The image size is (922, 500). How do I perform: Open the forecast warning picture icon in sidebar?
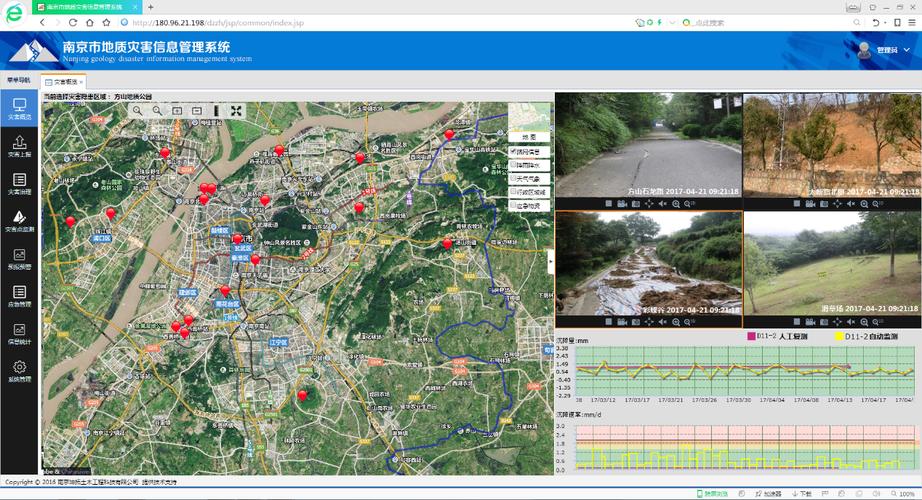tap(19, 255)
